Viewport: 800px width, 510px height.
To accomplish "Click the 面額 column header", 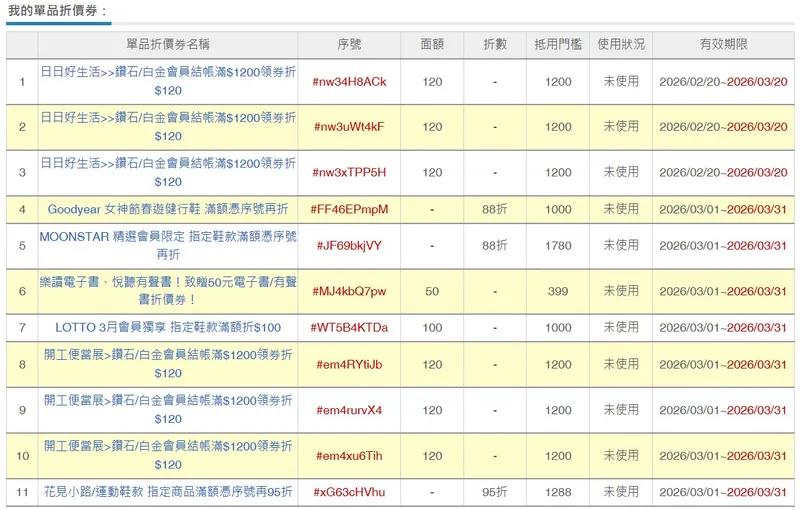I will click(432, 44).
